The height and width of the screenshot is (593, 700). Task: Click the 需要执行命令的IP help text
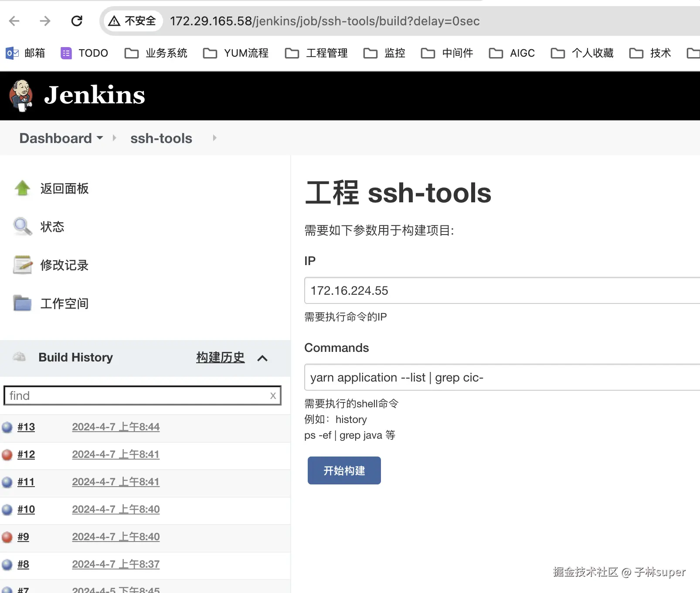click(x=346, y=317)
